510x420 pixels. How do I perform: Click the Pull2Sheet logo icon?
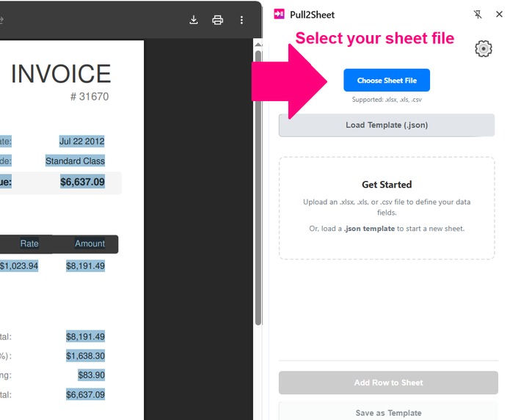[279, 14]
